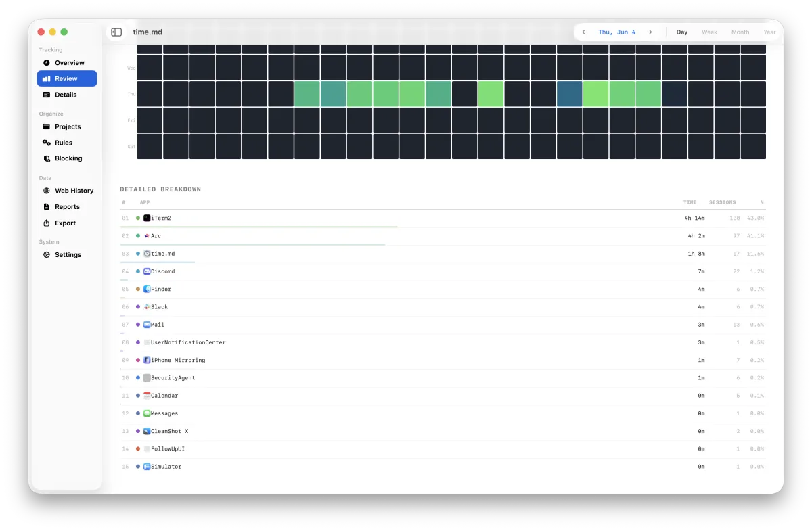Click the Slack app icon
The height and width of the screenshot is (531, 812).
tap(147, 307)
